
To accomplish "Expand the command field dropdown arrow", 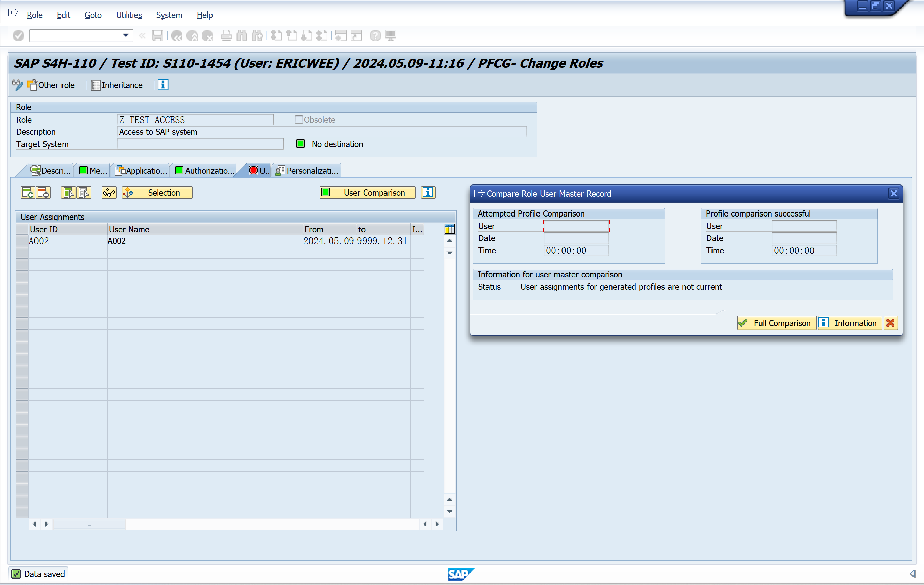I will (x=125, y=36).
